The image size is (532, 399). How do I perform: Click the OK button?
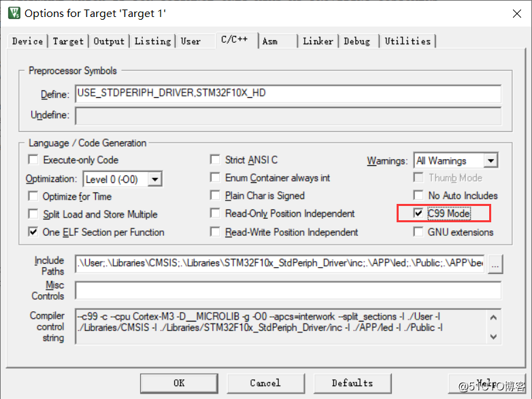tap(179, 383)
